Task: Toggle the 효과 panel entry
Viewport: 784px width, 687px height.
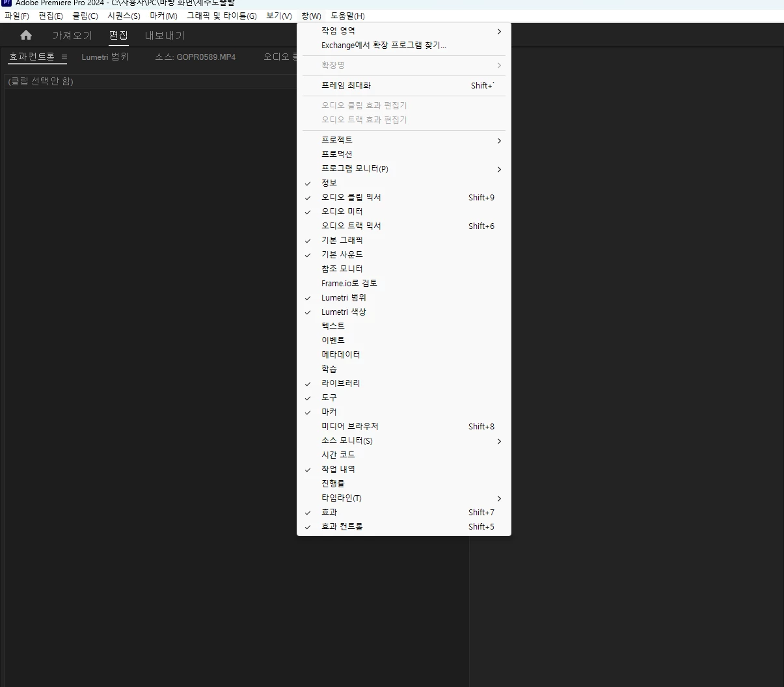Action: (403, 512)
